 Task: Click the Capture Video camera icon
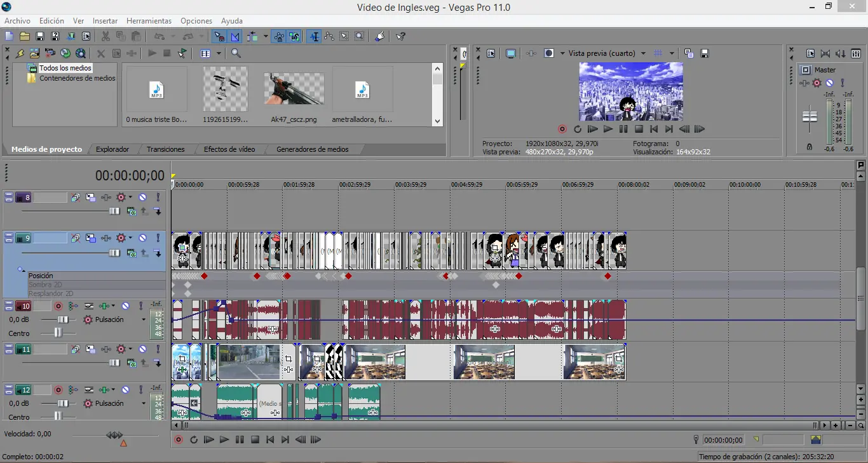(50, 53)
